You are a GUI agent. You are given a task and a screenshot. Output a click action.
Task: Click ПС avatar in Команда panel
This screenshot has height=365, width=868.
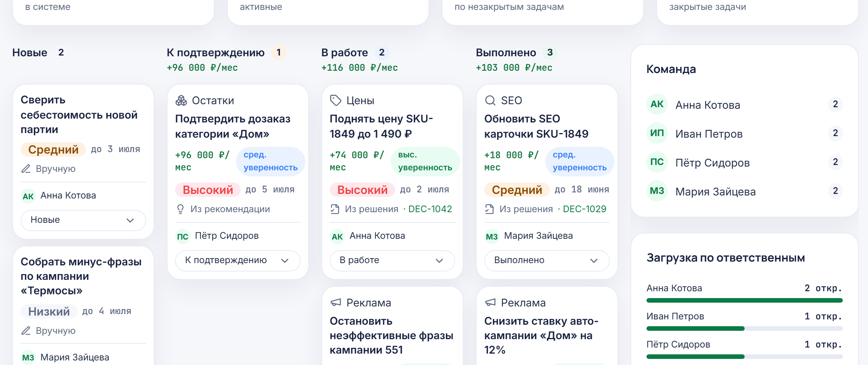657,162
